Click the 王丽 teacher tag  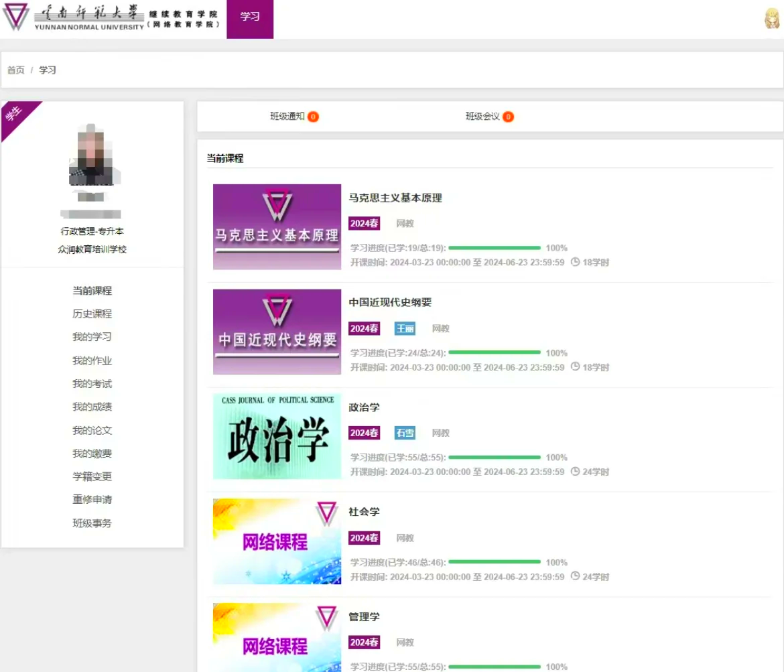coord(405,328)
